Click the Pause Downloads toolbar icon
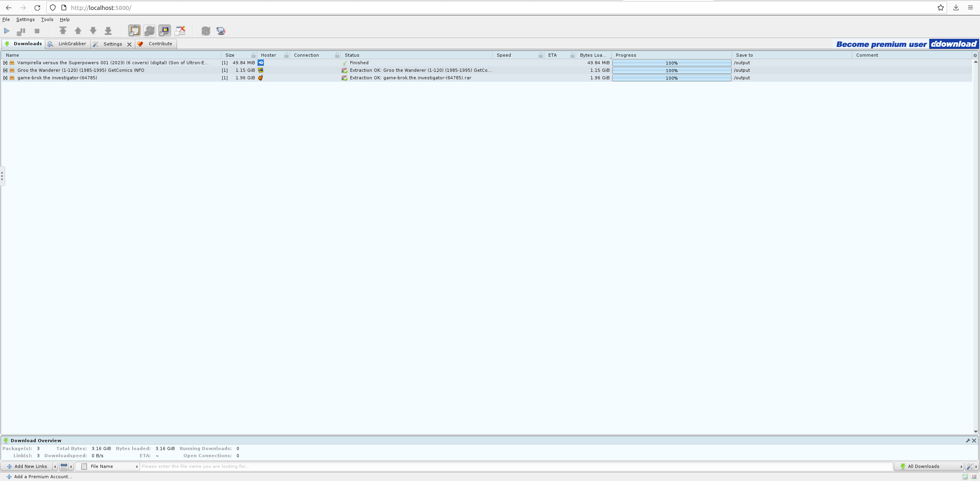 (21, 31)
